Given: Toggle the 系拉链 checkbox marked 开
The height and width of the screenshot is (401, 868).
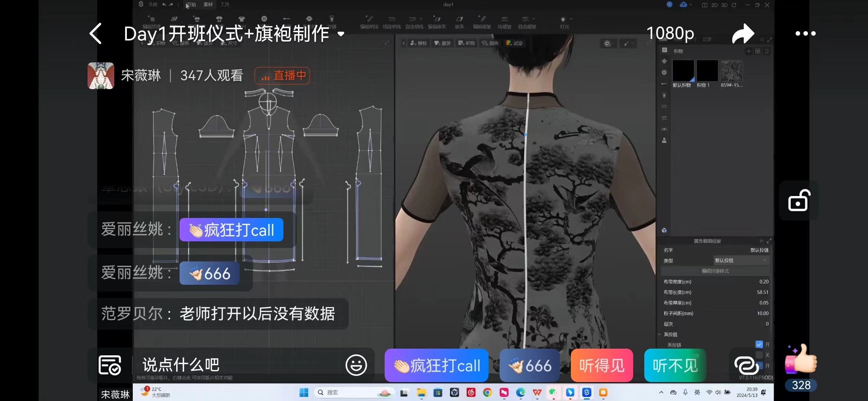Looking at the screenshot, I should coord(759,345).
